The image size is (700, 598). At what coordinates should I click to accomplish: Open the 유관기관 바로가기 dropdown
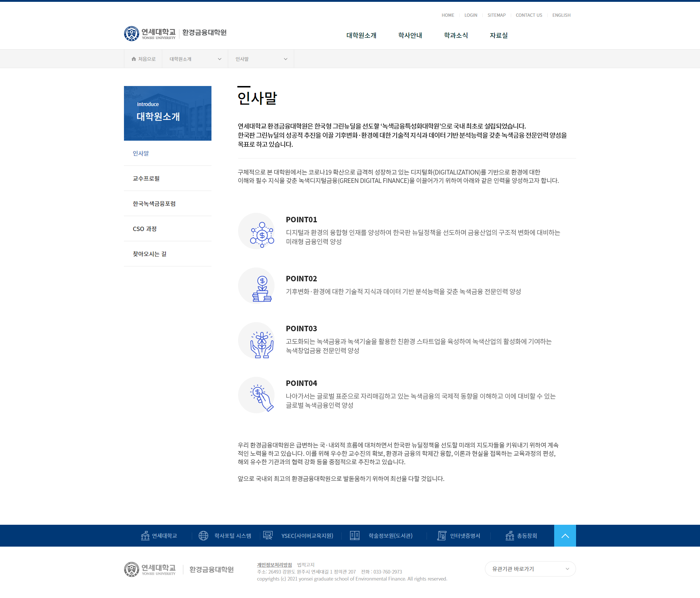pos(530,569)
